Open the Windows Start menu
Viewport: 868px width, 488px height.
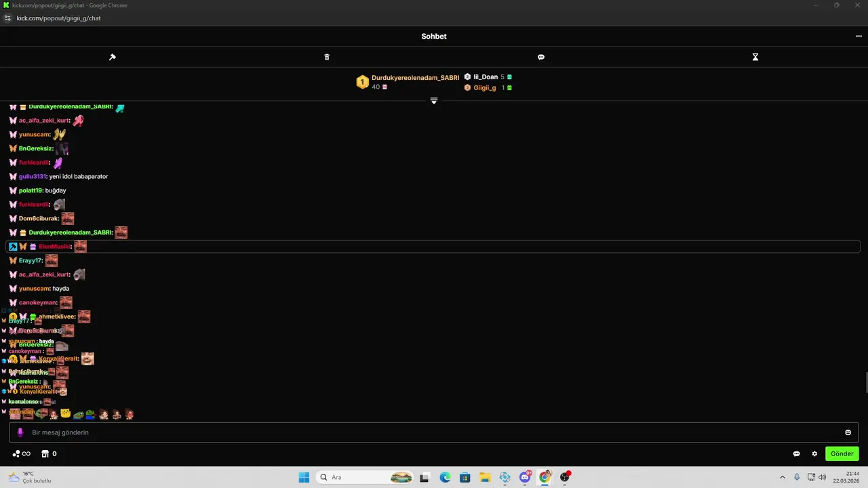[x=304, y=477]
